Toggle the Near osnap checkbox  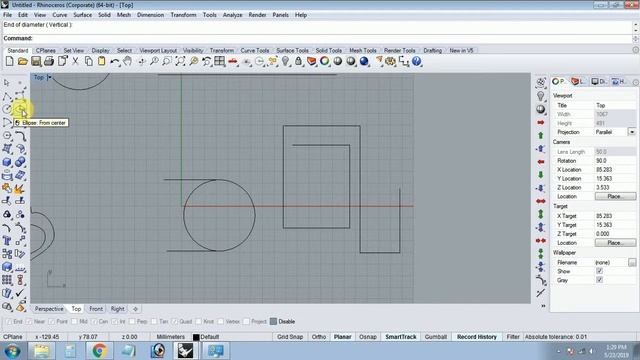tap(29, 322)
